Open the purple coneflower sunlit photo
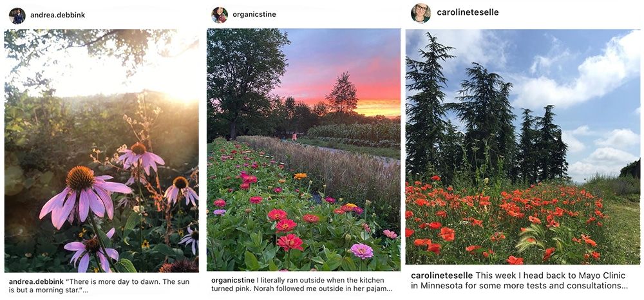This screenshot has width=644, height=300. point(102,150)
